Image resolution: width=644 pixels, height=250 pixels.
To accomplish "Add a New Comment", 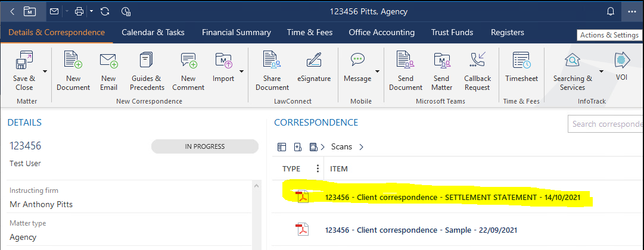I will tap(188, 60).
